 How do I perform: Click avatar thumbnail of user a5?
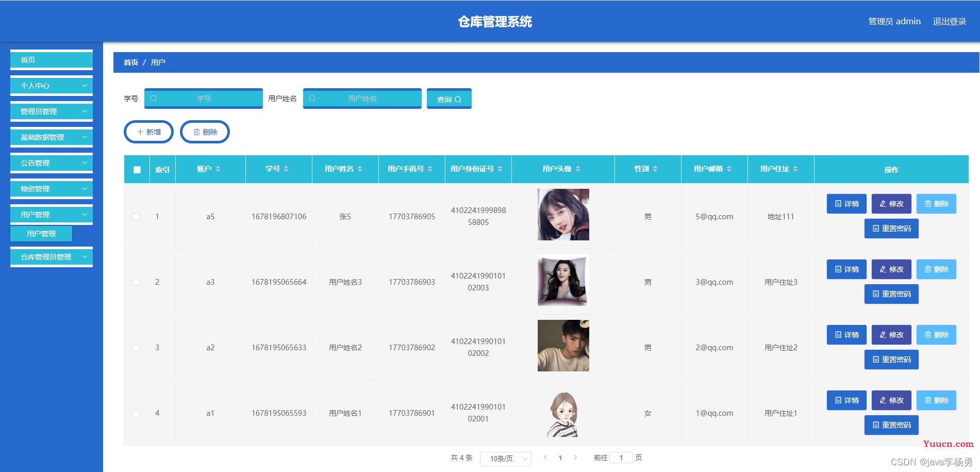click(563, 215)
